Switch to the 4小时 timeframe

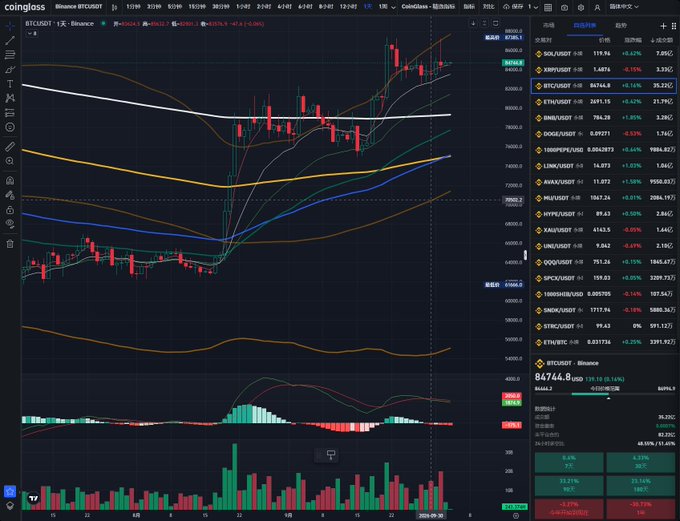click(x=284, y=7)
